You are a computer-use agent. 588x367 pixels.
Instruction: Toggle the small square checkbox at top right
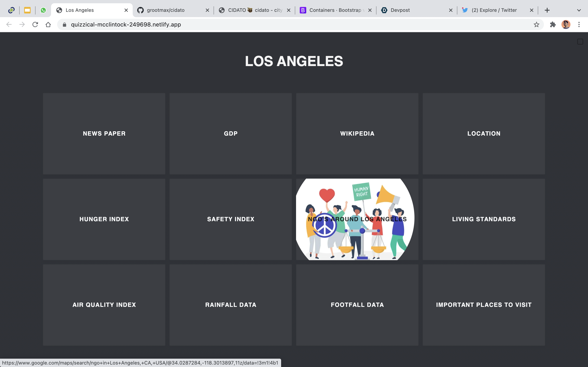click(580, 42)
